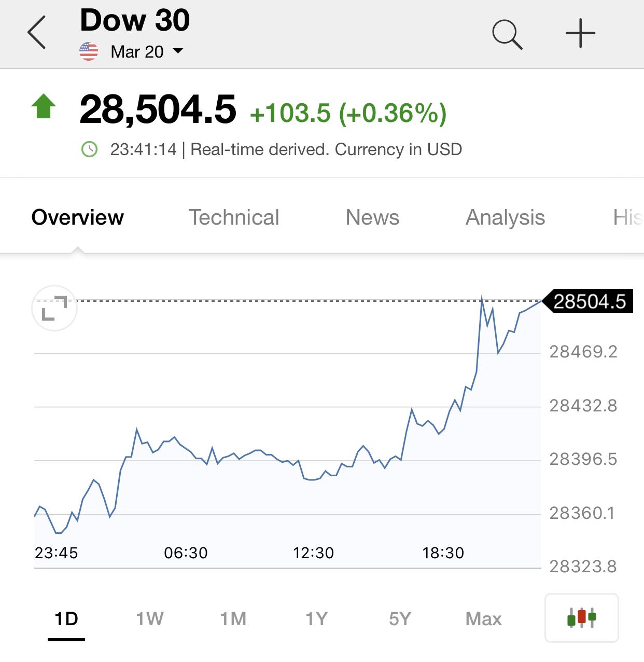Open the Analysis tab
The height and width of the screenshot is (662, 644).
tap(505, 217)
